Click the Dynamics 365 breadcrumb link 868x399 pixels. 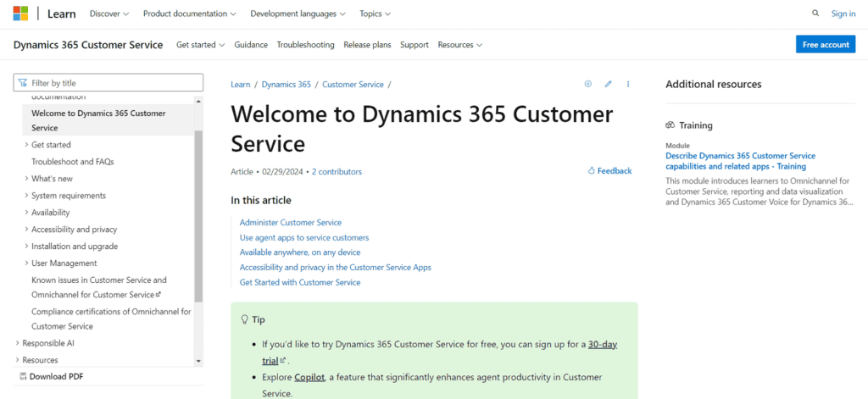287,85
